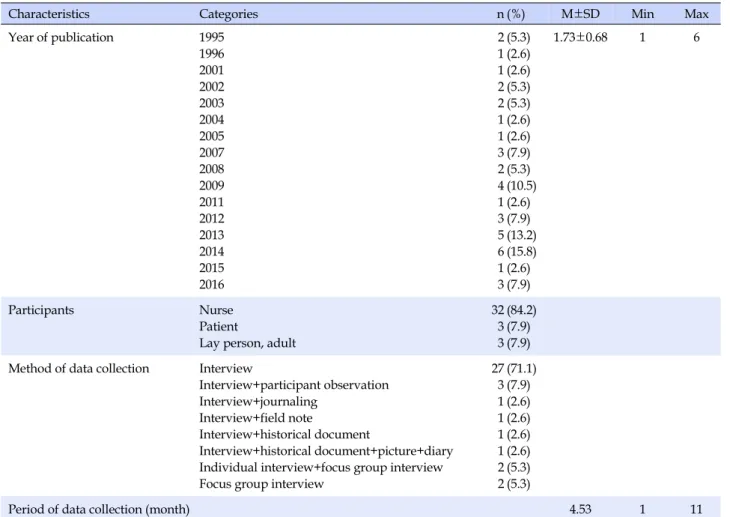Click the 'Characteristics' column header
730x517 pixels.
point(49,14)
